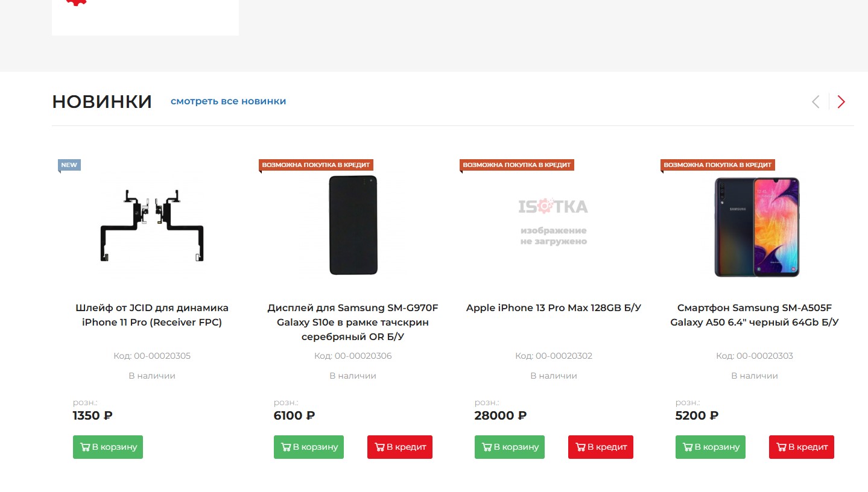Click the next arrow in the Новинки carousel
Screen dimensions: 868x492
[x=841, y=102]
